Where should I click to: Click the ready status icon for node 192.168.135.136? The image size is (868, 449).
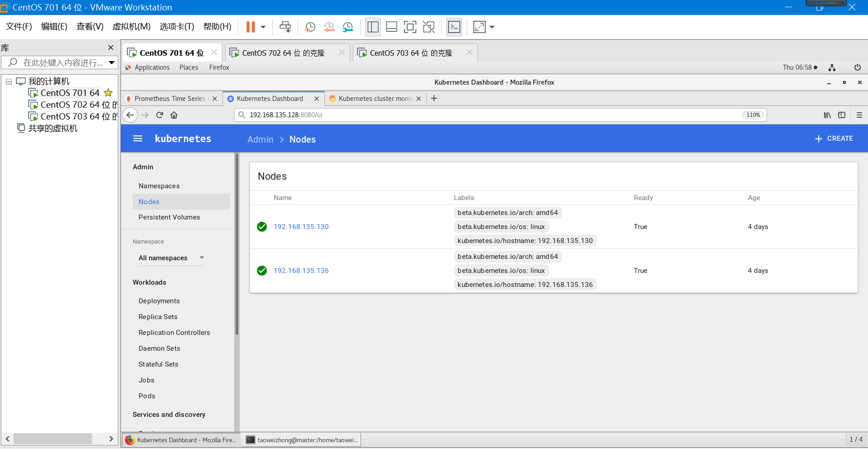[262, 271]
